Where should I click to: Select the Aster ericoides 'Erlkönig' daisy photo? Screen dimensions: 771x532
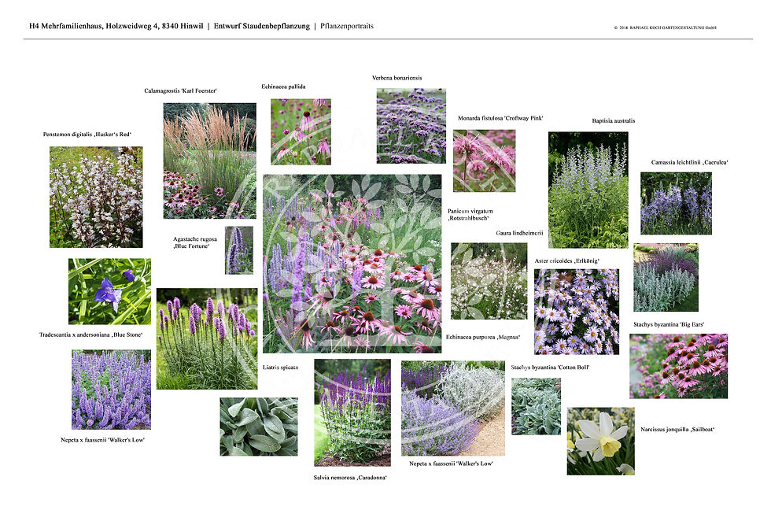point(577,312)
